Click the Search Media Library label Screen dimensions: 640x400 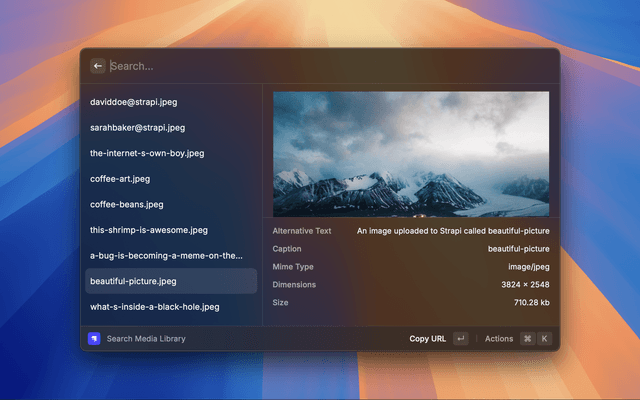click(146, 339)
